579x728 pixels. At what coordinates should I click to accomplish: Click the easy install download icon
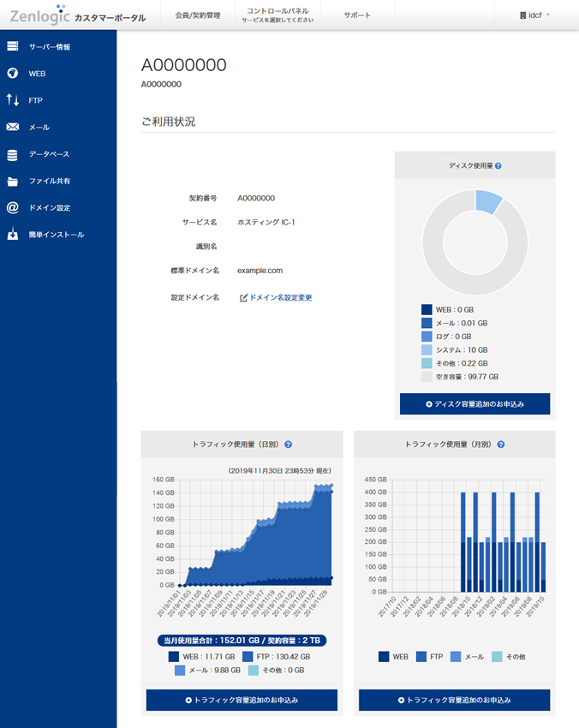pos(12,235)
